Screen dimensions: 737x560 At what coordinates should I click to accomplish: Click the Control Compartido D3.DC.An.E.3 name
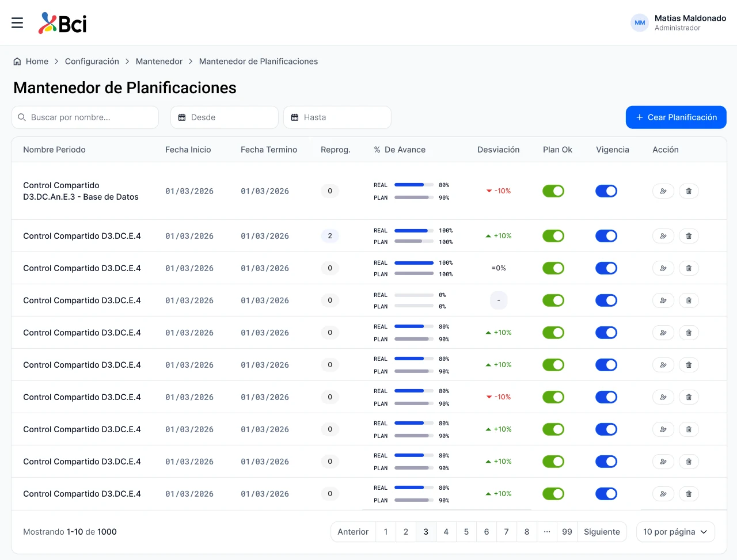click(x=81, y=191)
